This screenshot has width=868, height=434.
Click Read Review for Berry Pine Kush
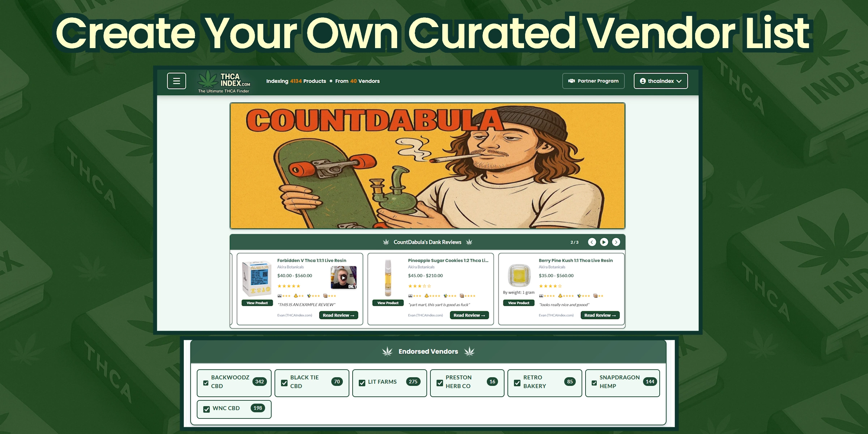(x=600, y=315)
